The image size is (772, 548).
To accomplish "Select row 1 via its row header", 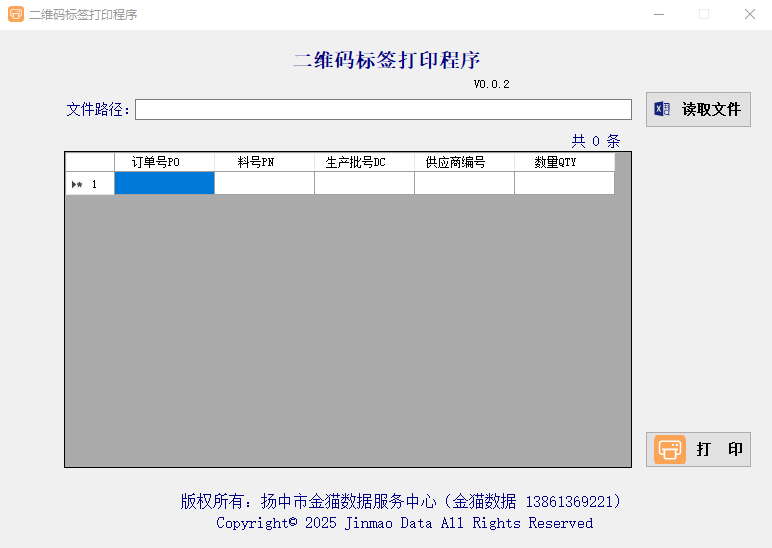I will tap(90, 183).
